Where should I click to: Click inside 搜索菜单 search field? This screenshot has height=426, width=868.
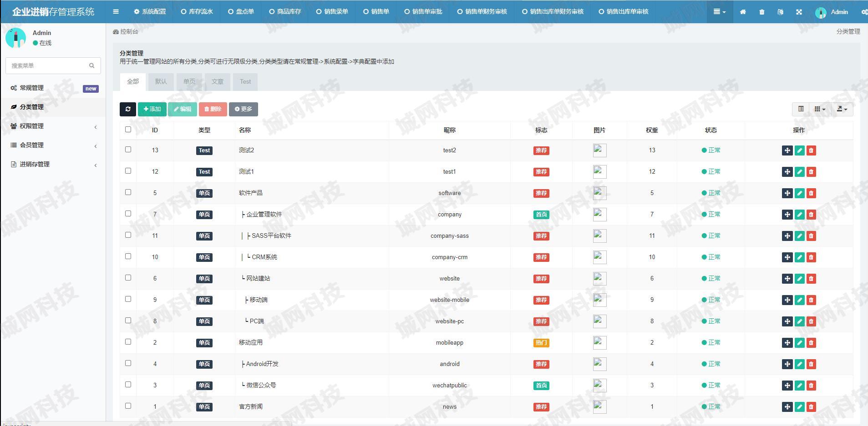(x=47, y=66)
